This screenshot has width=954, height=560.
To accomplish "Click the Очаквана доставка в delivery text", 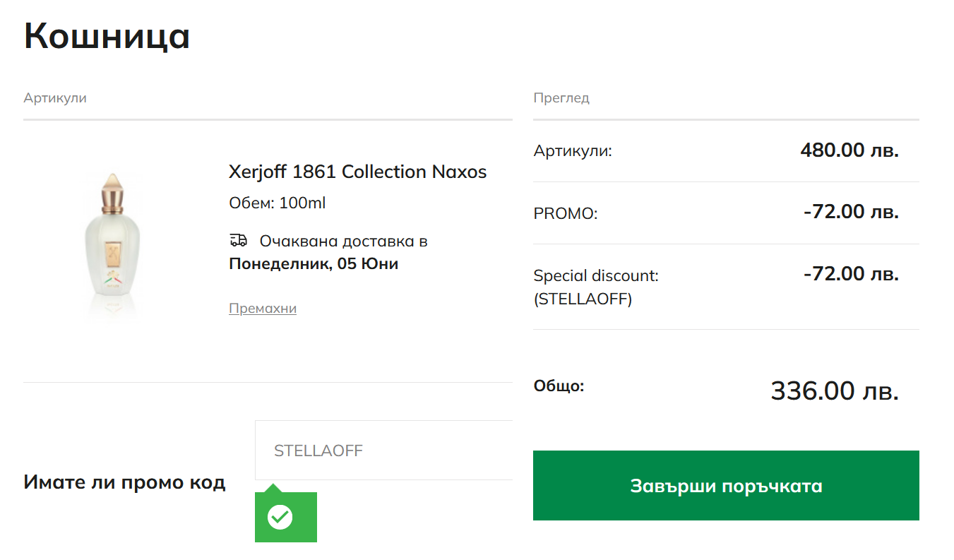I will pyautogui.click(x=343, y=242).
